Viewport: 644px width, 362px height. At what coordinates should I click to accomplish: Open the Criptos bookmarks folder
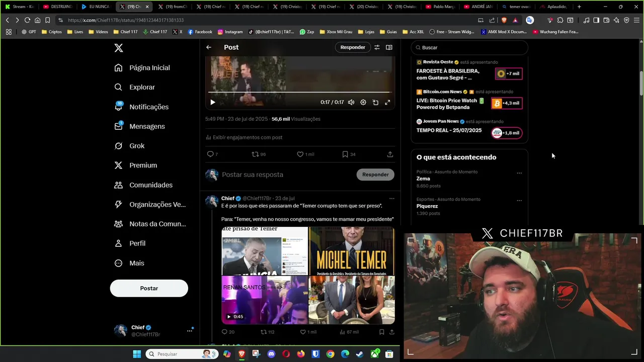pyautogui.click(x=52, y=32)
